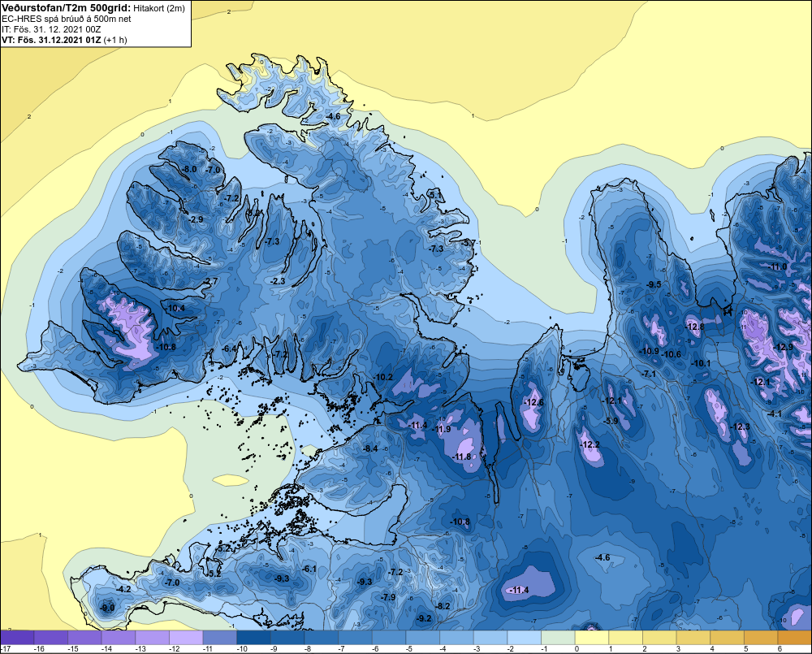Click the -4.2 temperature label

[x=124, y=589]
